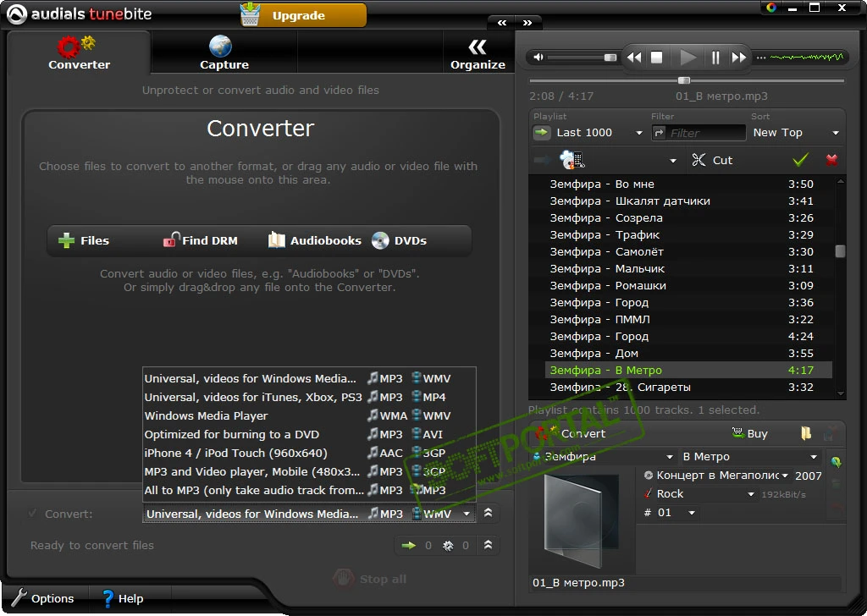Click the track position seek slider
867x616 pixels.
684,80
